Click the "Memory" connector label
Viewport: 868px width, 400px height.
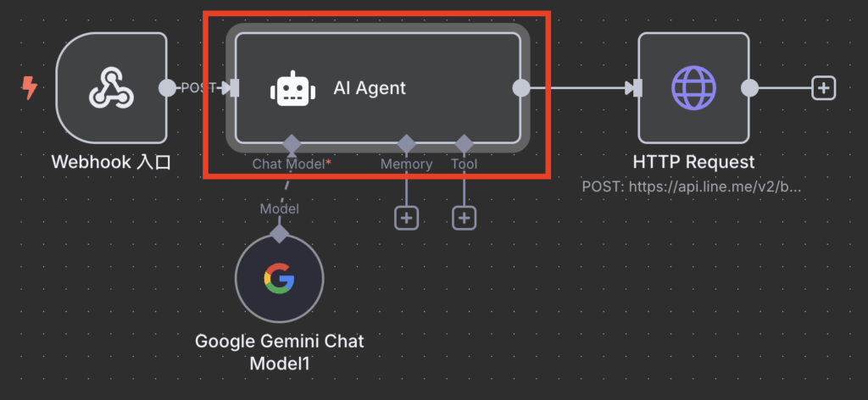(x=406, y=164)
